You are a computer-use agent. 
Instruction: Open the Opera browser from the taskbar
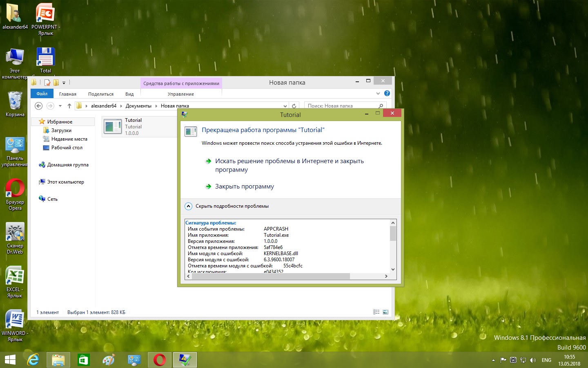(159, 360)
